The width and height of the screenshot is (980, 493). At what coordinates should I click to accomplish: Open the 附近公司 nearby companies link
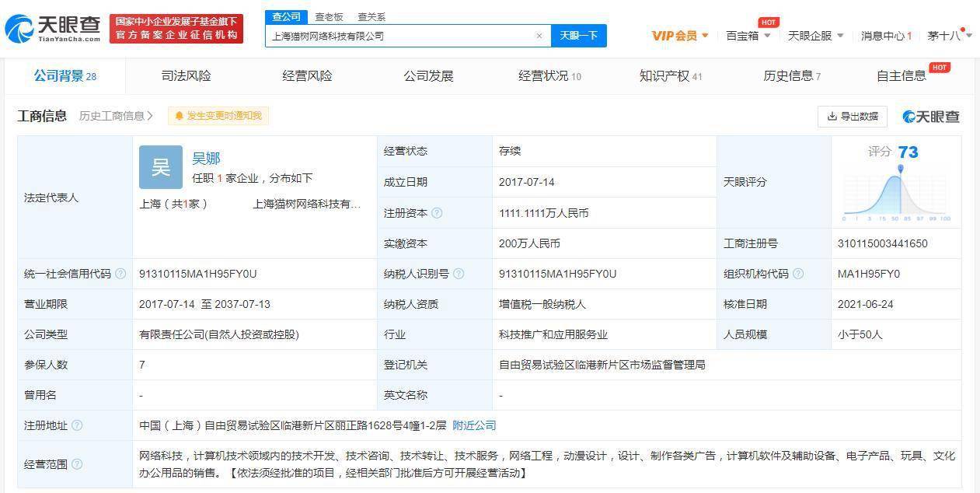(474, 425)
